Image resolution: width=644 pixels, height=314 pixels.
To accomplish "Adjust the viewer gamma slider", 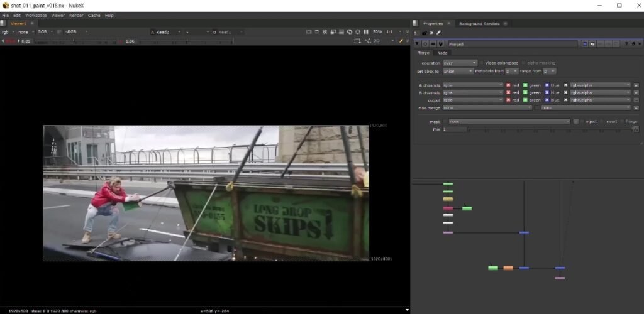I will tap(186, 41).
